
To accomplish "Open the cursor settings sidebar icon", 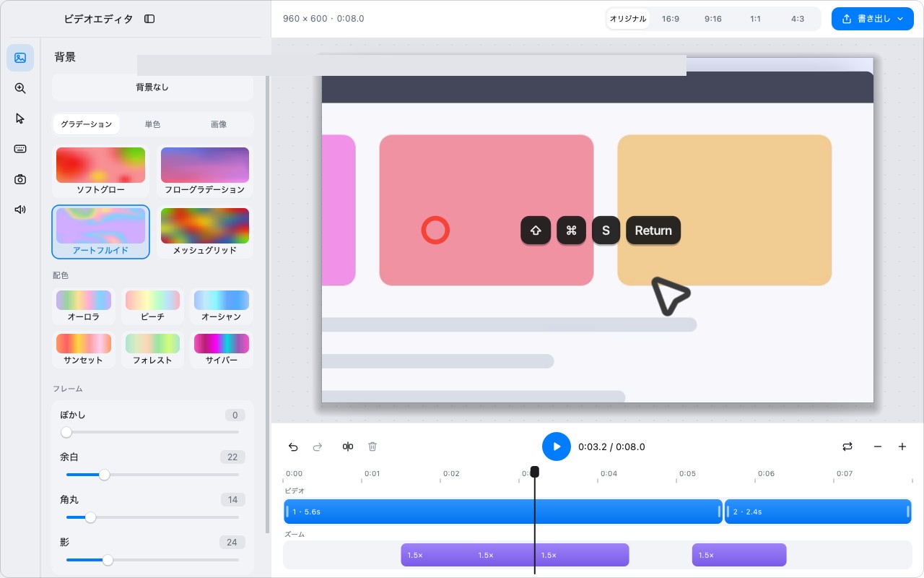I will [x=20, y=118].
